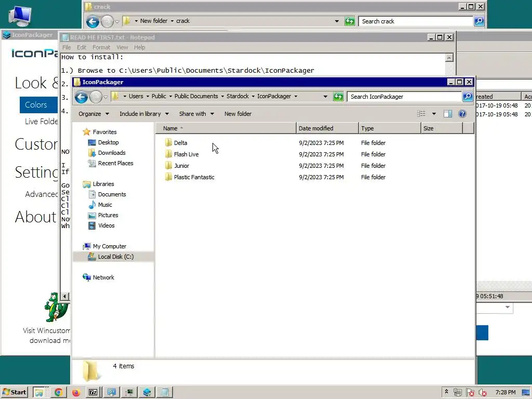Screen dimensions: 532x399
Task: Switch to Notepad taskbar button
Action: 165,392
